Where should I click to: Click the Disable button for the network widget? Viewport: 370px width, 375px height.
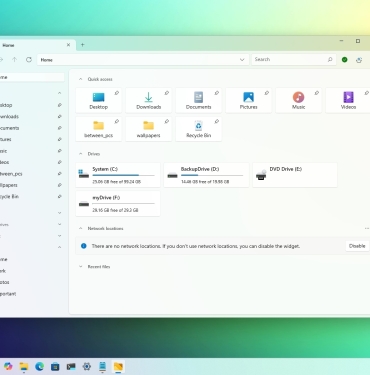pyautogui.click(x=357, y=246)
